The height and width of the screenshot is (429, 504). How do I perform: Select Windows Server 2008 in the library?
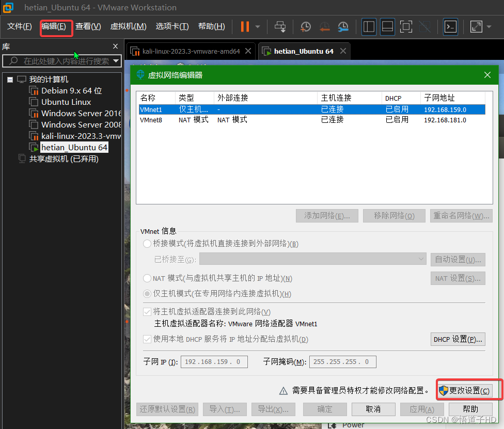point(81,125)
